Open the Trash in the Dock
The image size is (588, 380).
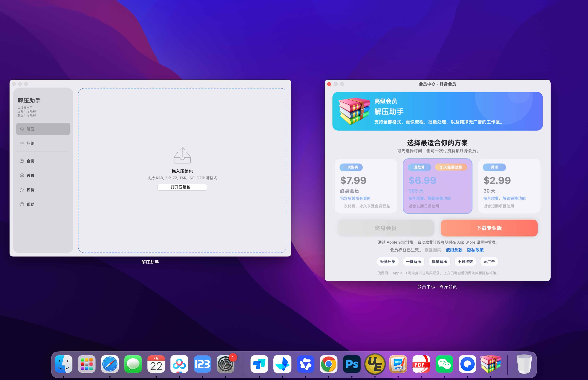(524, 364)
